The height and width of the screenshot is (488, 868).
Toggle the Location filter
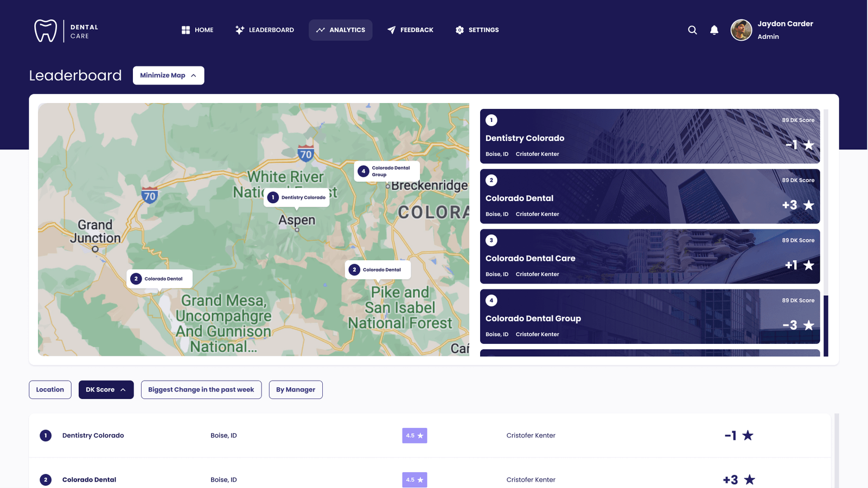(50, 390)
